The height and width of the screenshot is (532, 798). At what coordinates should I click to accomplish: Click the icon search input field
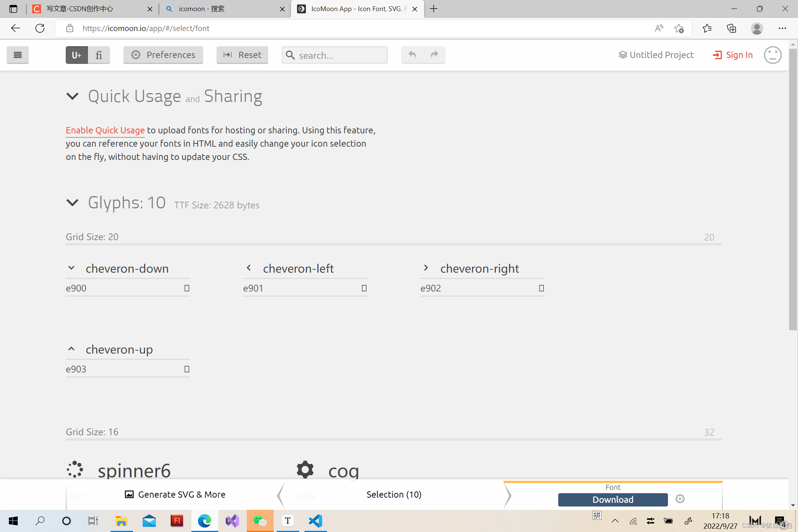click(340, 55)
